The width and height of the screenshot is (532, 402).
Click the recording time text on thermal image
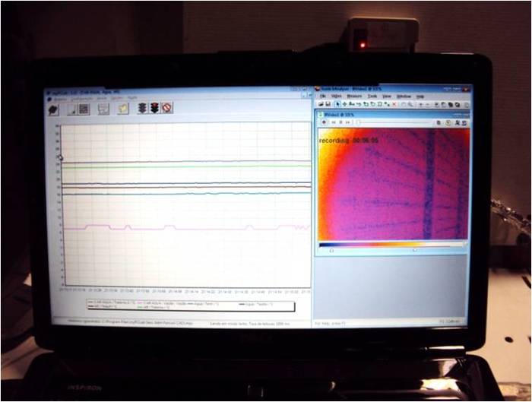coord(349,141)
